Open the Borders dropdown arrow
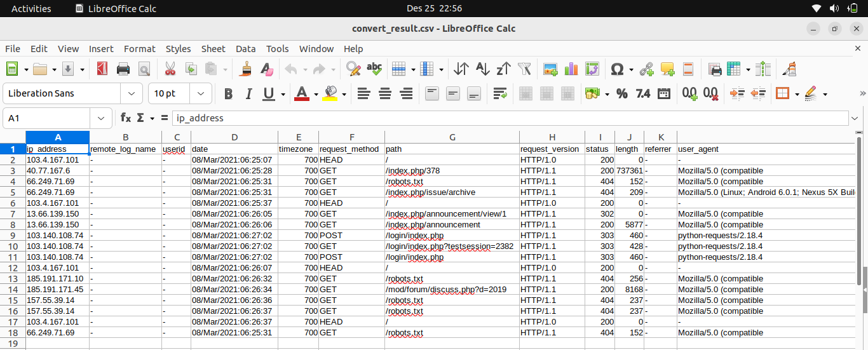This screenshot has width=868, height=350. coord(797,94)
